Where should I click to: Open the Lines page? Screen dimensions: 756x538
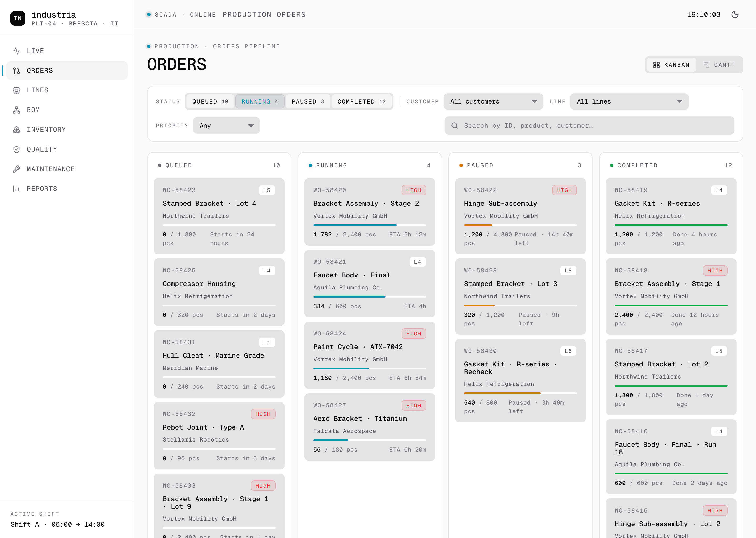pyautogui.click(x=67, y=90)
